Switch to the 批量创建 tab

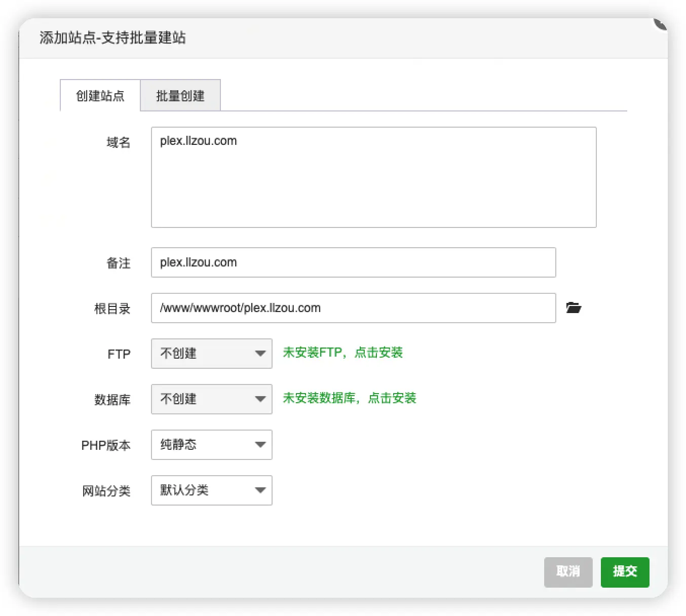point(180,96)
